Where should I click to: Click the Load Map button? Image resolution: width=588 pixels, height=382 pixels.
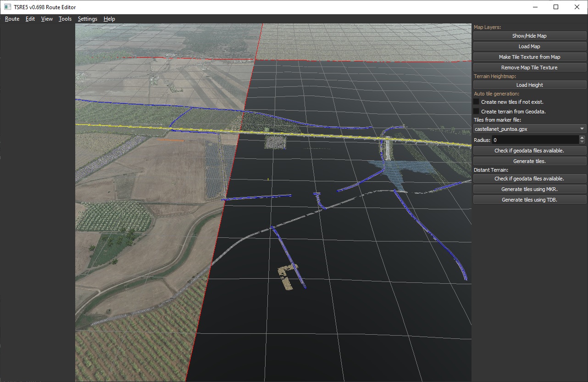coord(529,46)
